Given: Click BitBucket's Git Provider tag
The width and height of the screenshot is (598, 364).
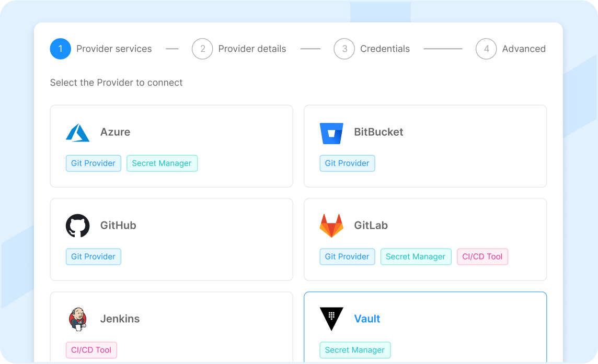Looking at the screenshot, I should pyautogui.click(x=347, y=163).
